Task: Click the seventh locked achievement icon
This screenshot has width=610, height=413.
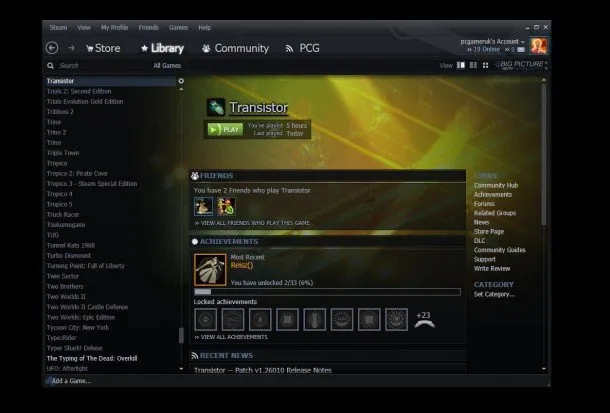Action: pos(369,320)
